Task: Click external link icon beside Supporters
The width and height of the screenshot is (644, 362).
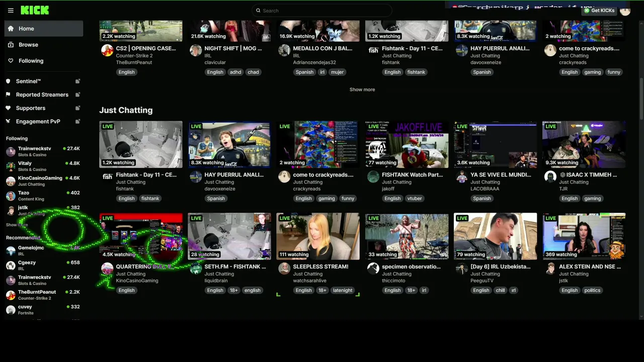Action: coord(77,108)
